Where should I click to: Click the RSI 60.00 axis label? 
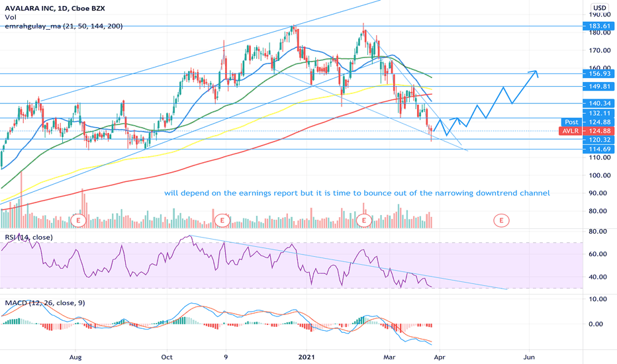pos(597,254)
